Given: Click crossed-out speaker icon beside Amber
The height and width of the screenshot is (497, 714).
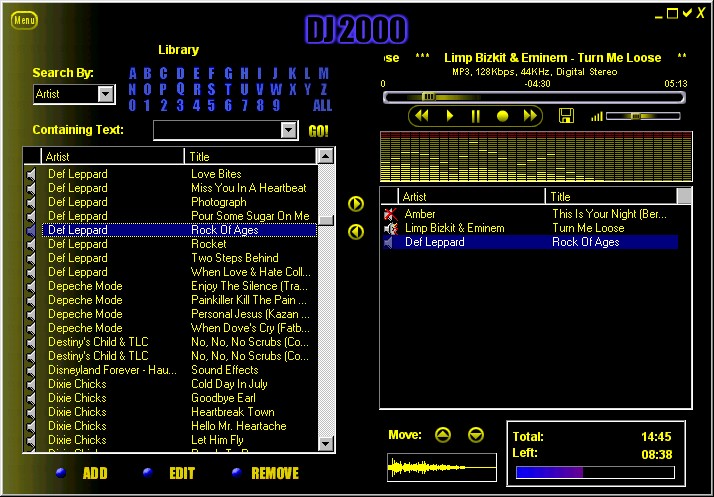Looking at the screenshot, I should click(x=390, y=214).
